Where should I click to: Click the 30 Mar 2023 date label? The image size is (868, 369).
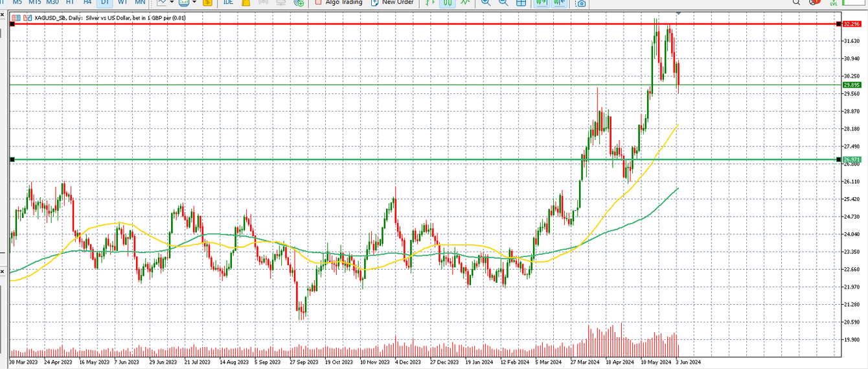coord(24,362)
